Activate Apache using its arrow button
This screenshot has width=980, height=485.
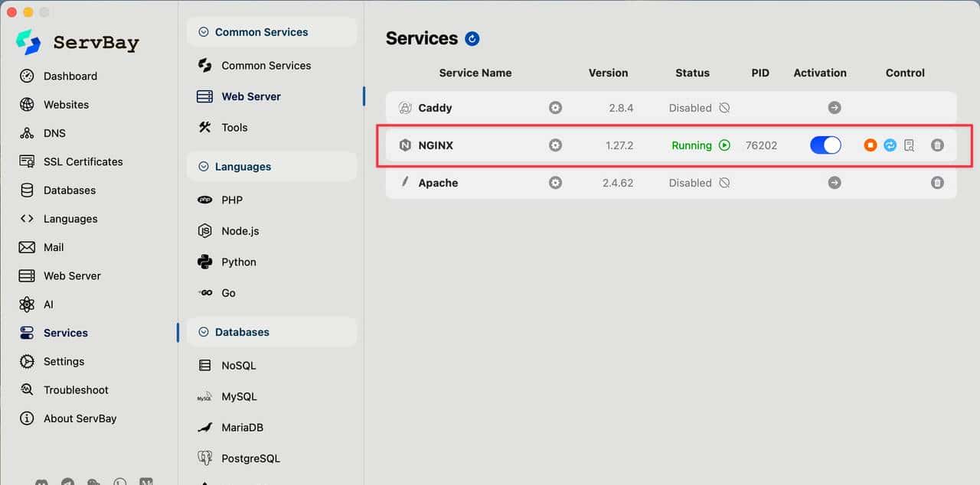[835, 183]
